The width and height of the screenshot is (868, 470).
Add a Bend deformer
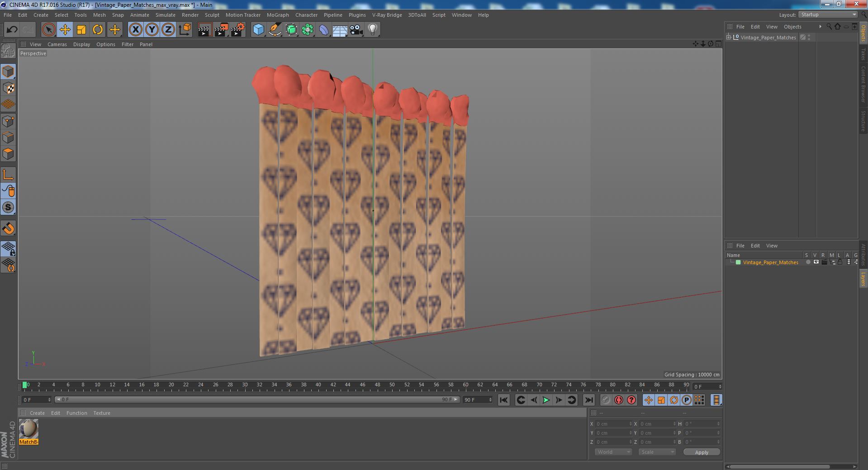324,30
